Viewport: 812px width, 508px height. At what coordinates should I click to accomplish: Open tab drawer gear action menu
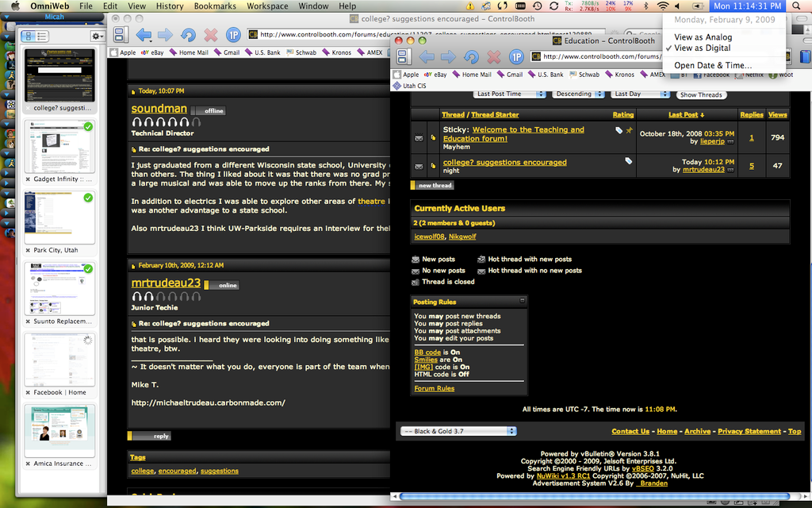[97, 36]
